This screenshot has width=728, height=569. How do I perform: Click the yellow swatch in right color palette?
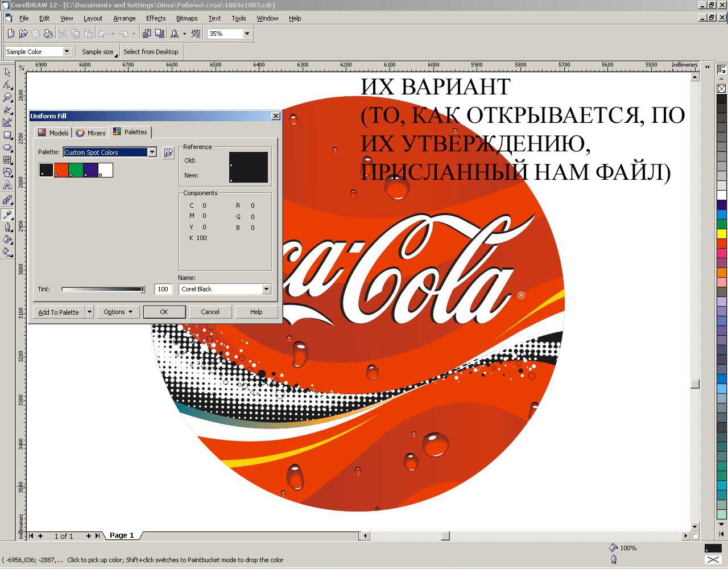[x=722, y=233]
